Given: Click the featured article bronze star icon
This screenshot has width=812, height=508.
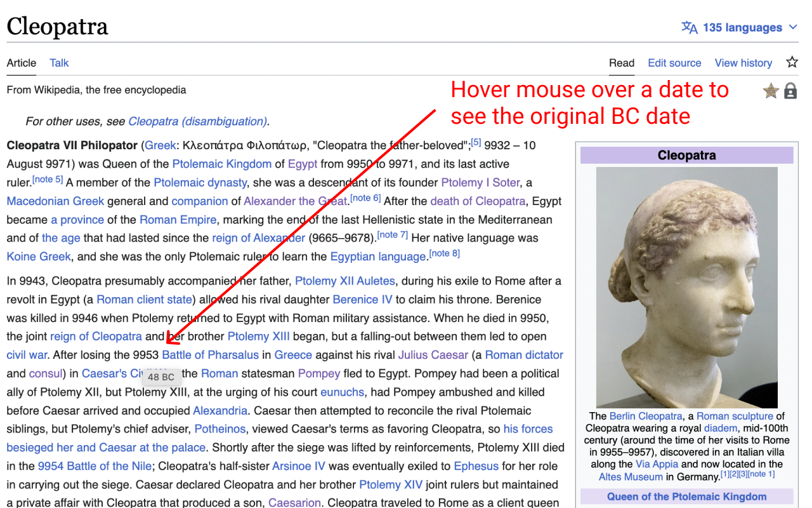Looking at the screenshot, I should tap(771, 91).
